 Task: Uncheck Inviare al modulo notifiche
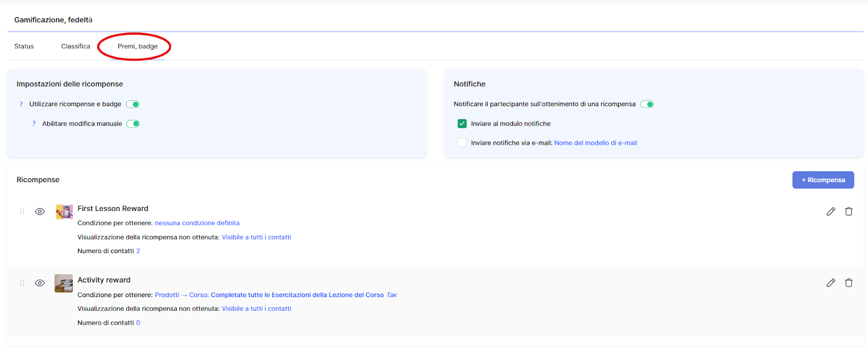462,124
